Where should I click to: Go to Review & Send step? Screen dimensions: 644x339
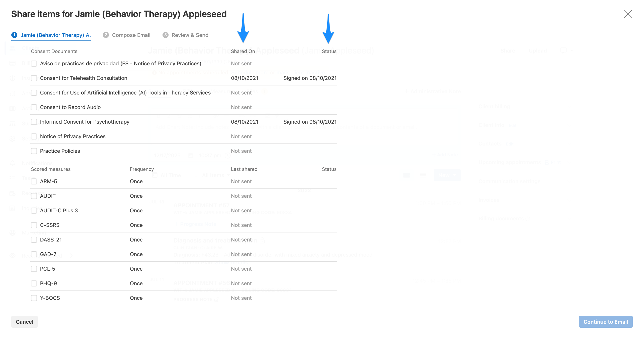190,35
